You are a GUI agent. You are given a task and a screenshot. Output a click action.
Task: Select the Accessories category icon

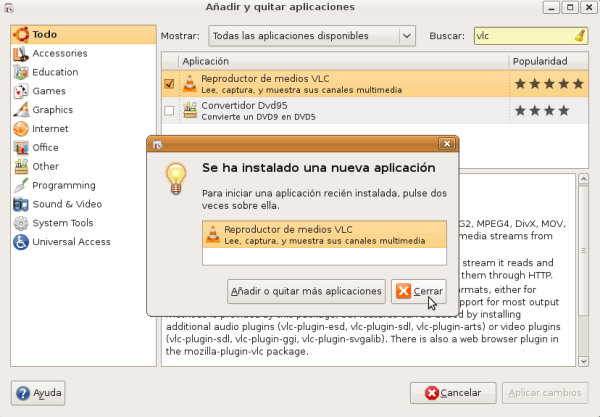pyautogui.click(x=20, y=54)
